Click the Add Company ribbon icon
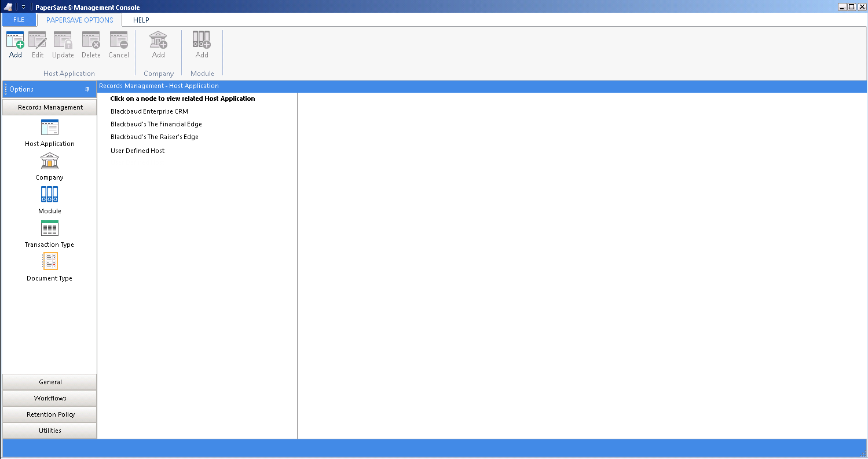The image size is (868, 459). [158, 41]
